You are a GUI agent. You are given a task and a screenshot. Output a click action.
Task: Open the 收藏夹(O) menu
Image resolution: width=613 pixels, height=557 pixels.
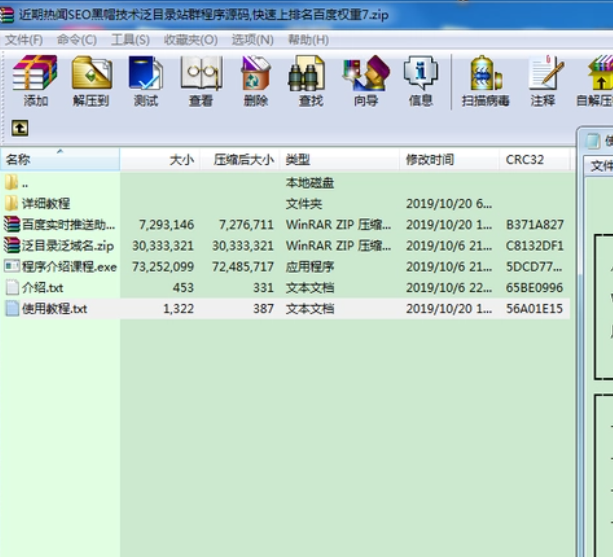pyautogui.click(x=190, y=40)
